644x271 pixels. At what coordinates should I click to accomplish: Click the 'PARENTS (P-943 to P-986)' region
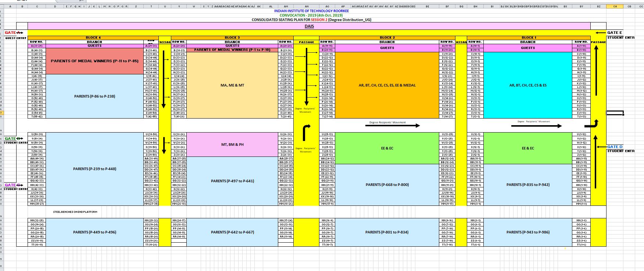click(x=528, y=232)
